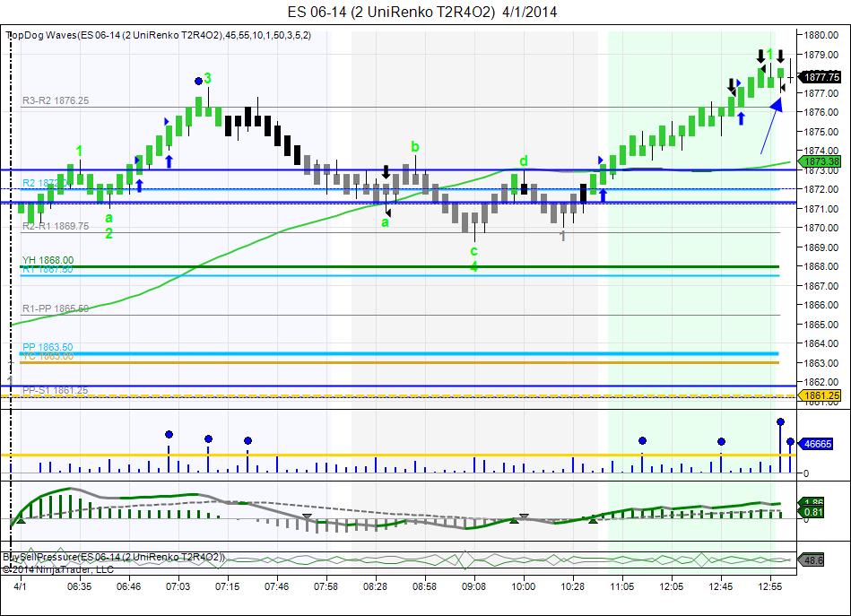This screenshot has width=851, height=616.
Task: Select the R2-R1 1869.75 level label
Action: pyautogui.click(x=56, y=226)
